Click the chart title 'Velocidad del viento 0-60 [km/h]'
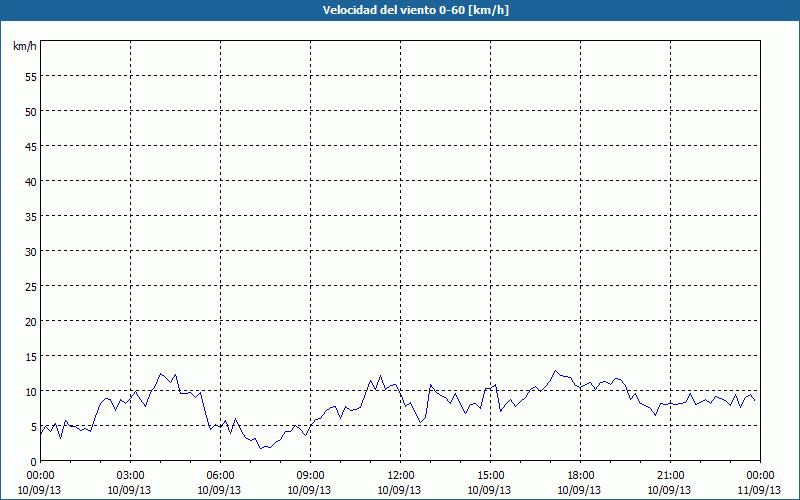This screenshot has width=800, height=500. tap(415, 10)
